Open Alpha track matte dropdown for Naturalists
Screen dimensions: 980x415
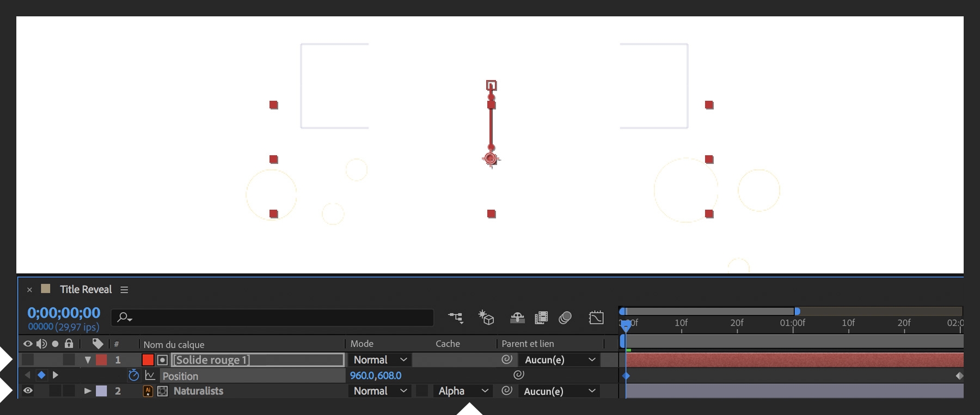463,390
